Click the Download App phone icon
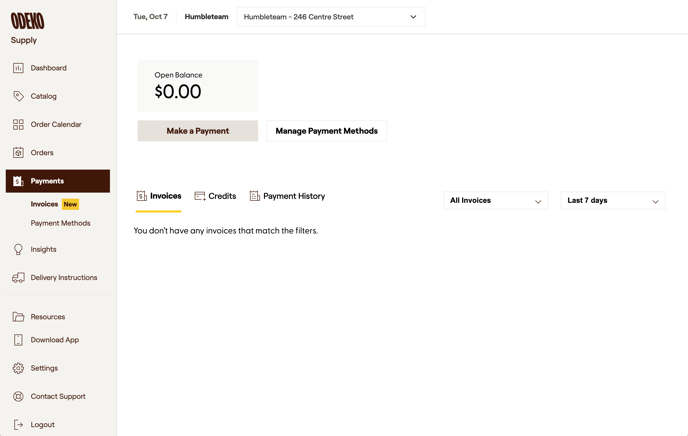Viewport: 688px width, 436px height. click(18, 340)
